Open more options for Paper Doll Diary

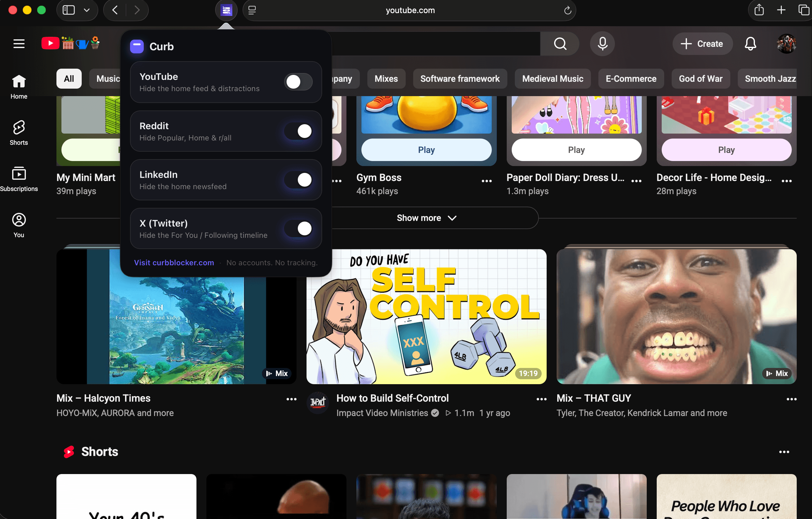pos(636,181)
